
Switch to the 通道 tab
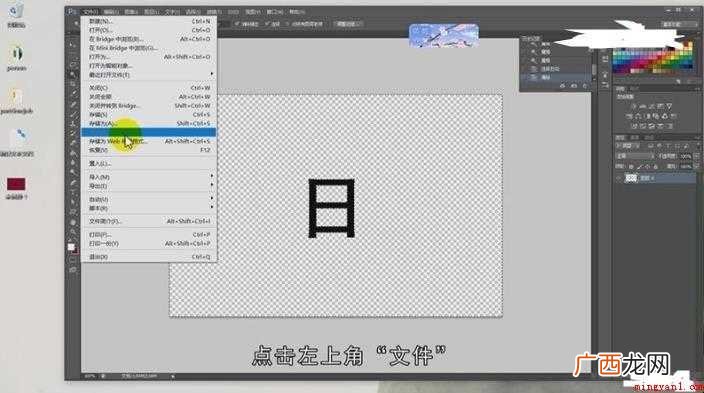(634, 137)
